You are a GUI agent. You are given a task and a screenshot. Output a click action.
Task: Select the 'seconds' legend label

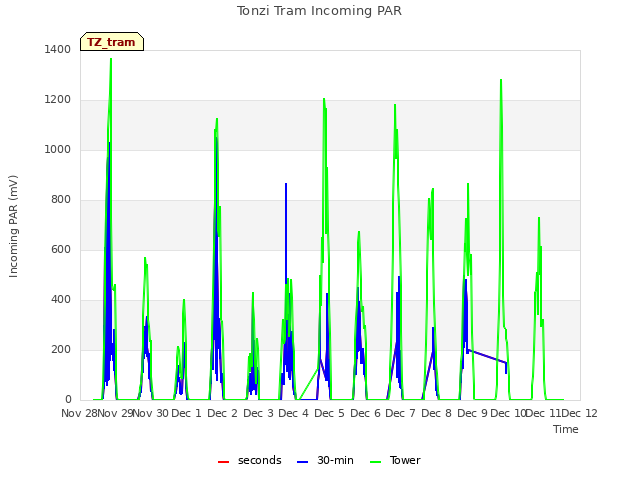click(x=260, y=460)
